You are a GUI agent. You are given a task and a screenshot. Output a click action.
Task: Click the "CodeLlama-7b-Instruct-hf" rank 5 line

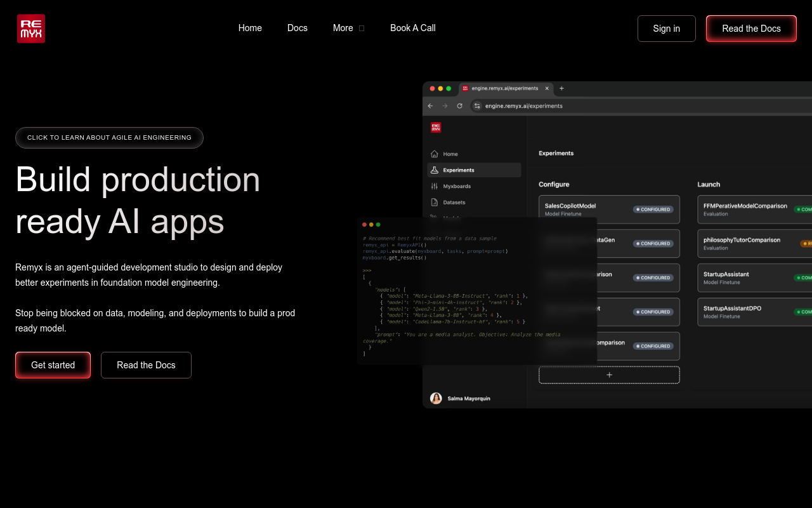point(452,321)
